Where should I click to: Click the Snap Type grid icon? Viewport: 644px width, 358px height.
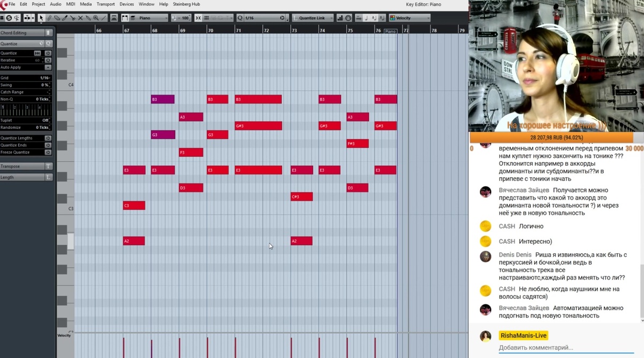(207, 18)
